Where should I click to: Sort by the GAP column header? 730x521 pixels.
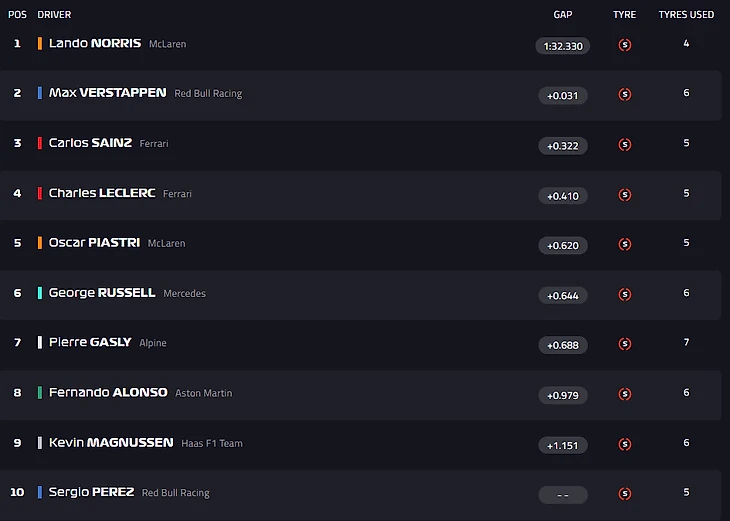point(562,15)
